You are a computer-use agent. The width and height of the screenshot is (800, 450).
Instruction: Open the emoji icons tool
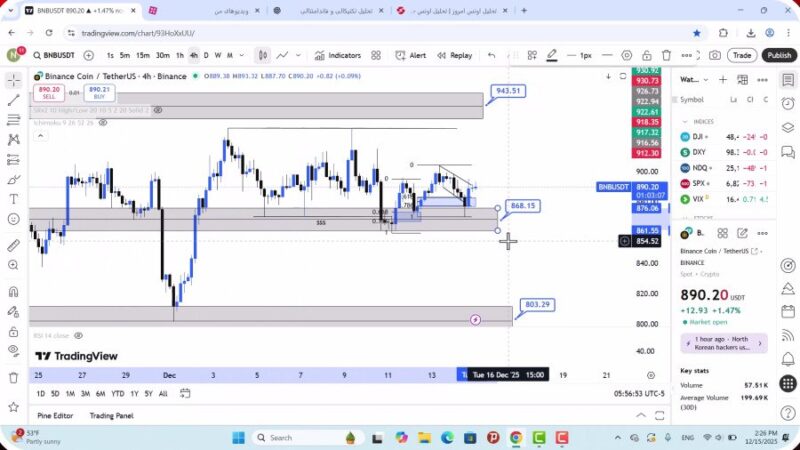pos(13,218)
